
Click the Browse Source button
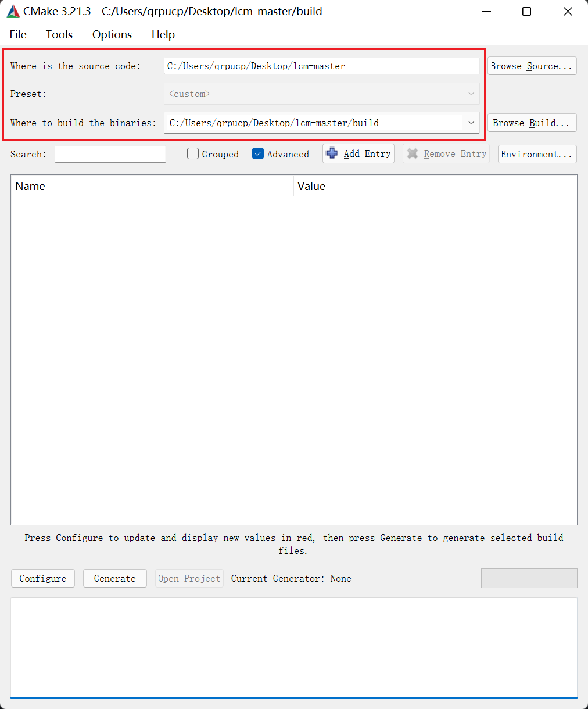(x=532, y=66)
